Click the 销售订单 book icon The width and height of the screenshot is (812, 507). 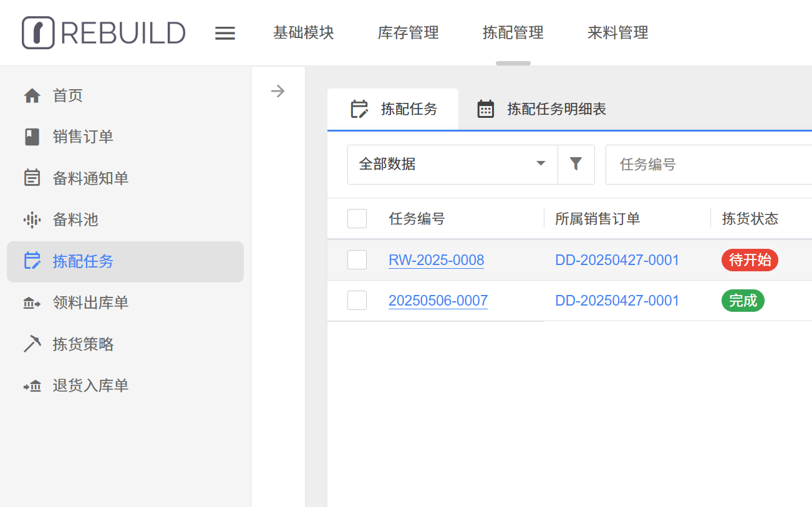pos(32,137)
